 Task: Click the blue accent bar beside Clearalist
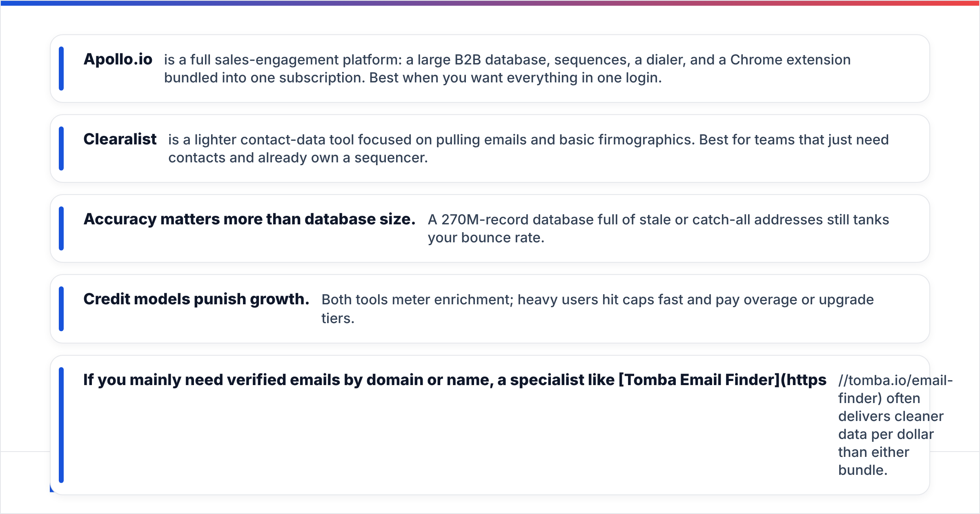click(61, 148)
